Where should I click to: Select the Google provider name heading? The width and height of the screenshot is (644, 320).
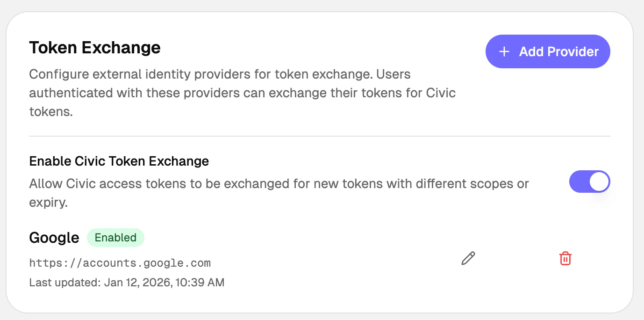pyautogui.click(x=54, y=238)
